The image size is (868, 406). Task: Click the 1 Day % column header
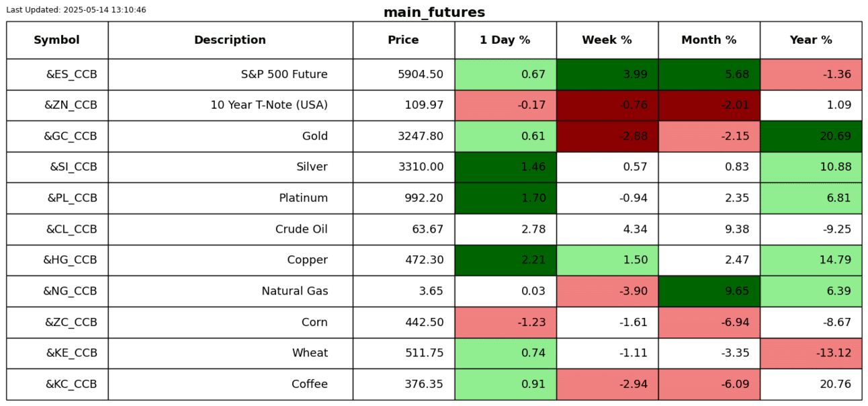(505, 40)
